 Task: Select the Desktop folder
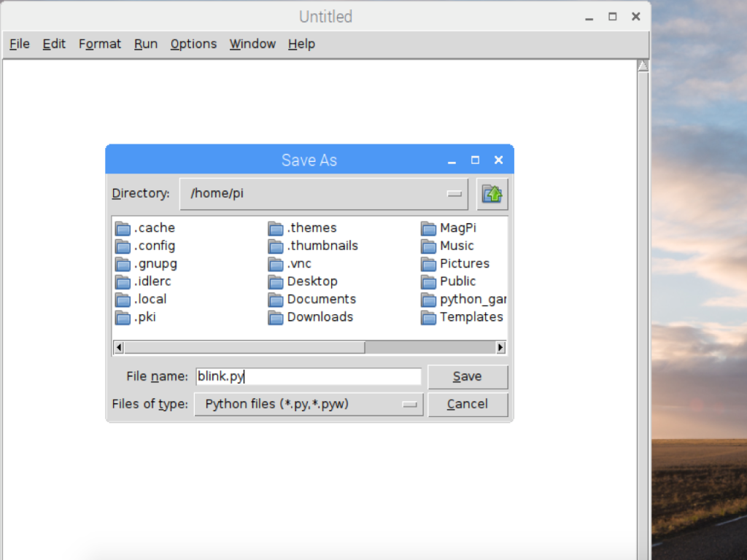pyautogui.click(x=303, y=281)
